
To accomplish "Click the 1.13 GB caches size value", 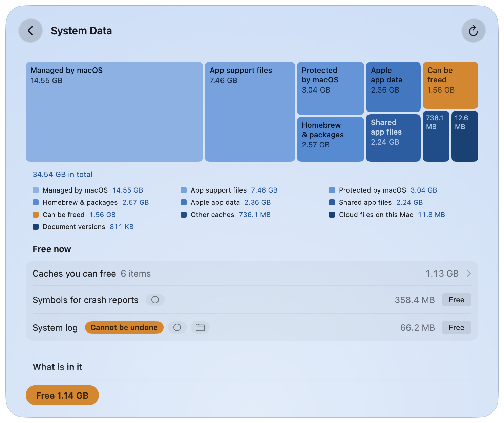I will pyautogui.click(x=442, y=274).
